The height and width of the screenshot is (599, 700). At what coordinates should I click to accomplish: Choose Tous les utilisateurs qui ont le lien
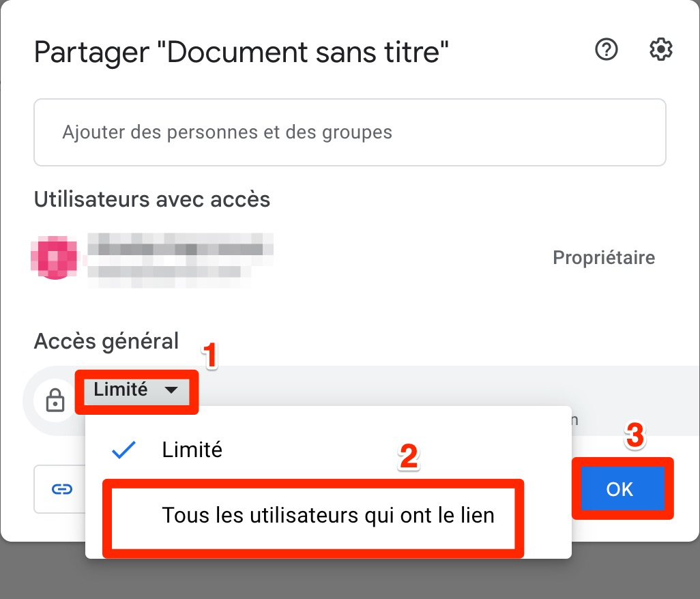[328, 515]
